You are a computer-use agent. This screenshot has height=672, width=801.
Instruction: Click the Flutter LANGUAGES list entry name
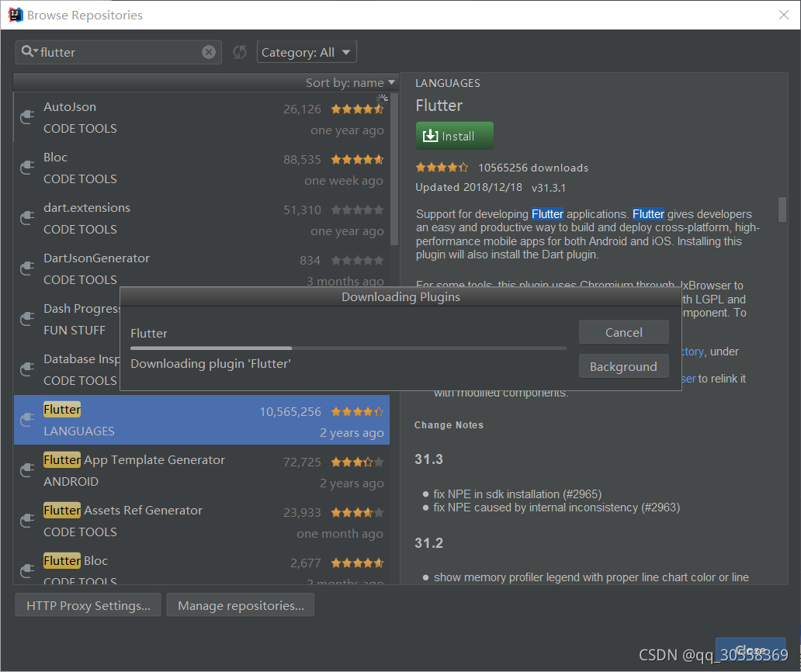click(x=62, y=410)
